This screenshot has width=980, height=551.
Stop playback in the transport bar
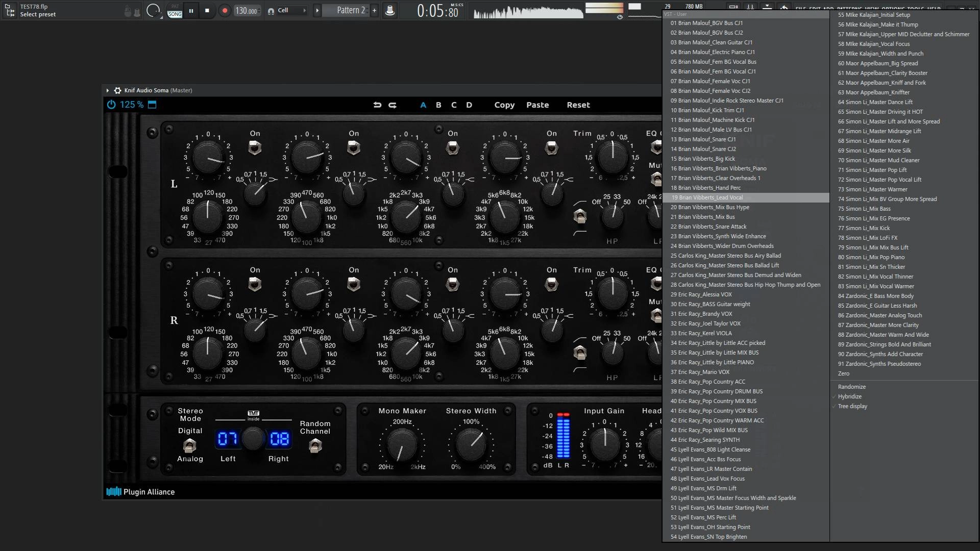pos(207,11)
